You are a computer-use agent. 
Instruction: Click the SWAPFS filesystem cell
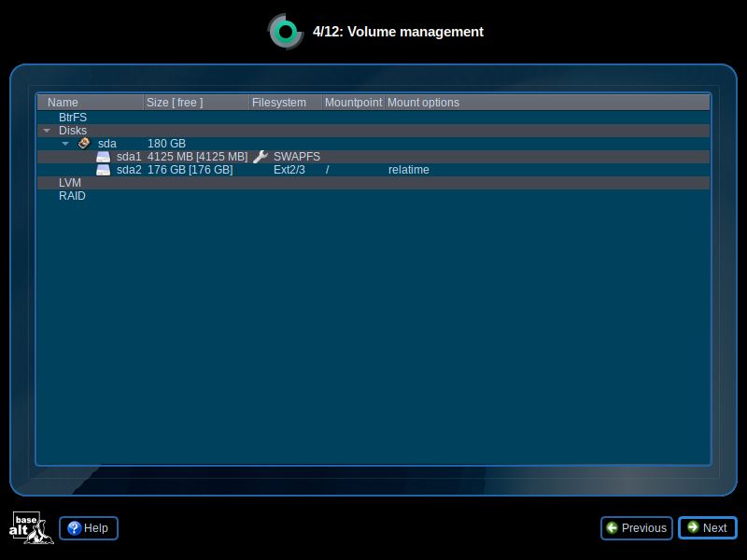tap(297, 157)
